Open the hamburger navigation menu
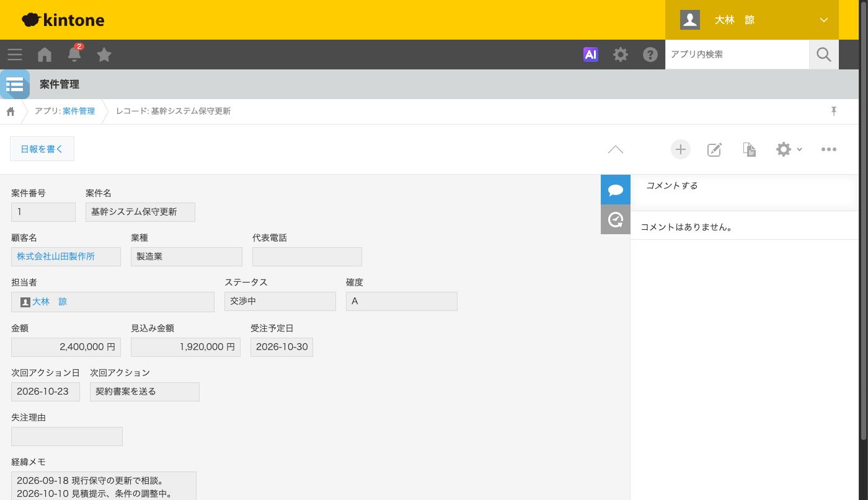The height and width of the screenshot is (500, 868). click(x=15, y=55)
